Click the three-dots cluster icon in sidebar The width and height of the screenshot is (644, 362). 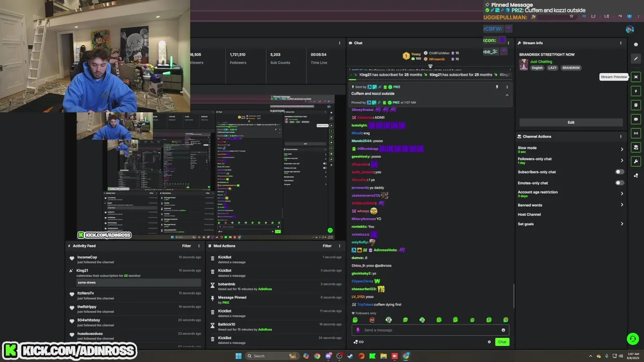(636, 175)
